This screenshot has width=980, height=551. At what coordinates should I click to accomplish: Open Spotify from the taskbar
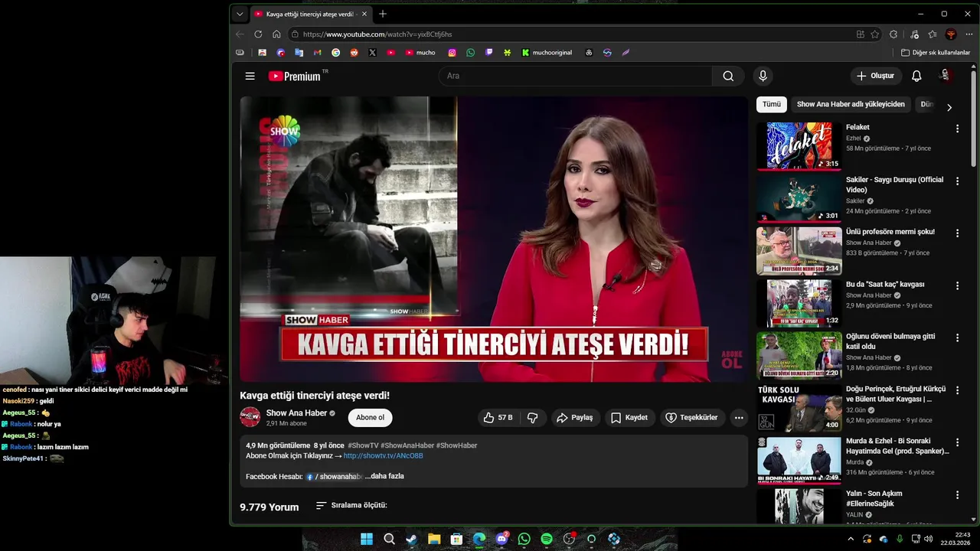547,539
